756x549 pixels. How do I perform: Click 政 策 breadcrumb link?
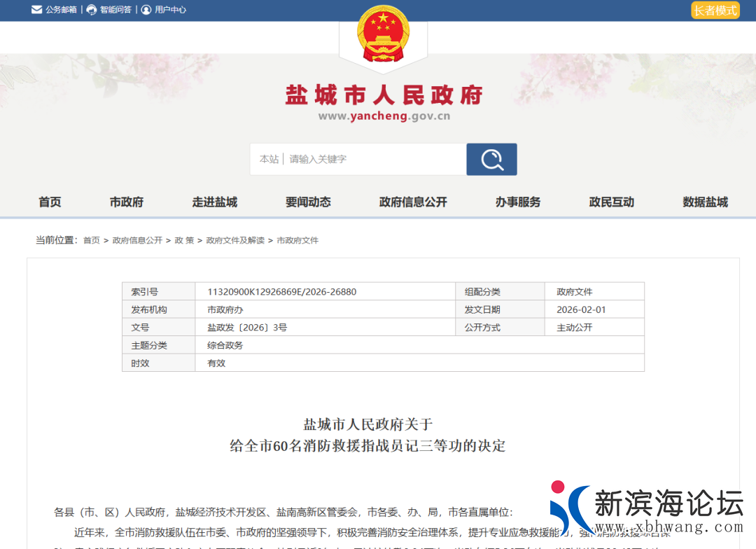tap(184, 240)
